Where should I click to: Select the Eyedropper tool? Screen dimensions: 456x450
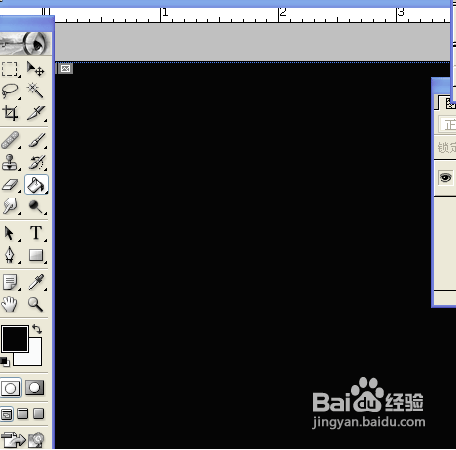(36, 282)
